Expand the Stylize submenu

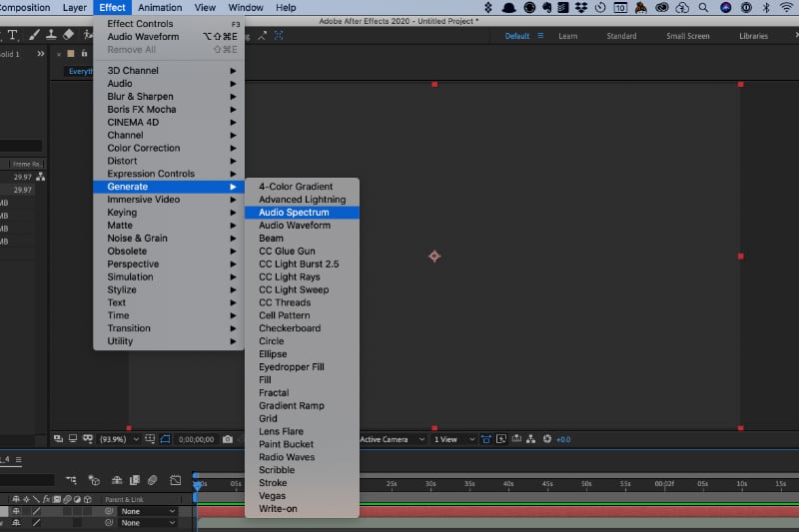click(x=169, y=289)
